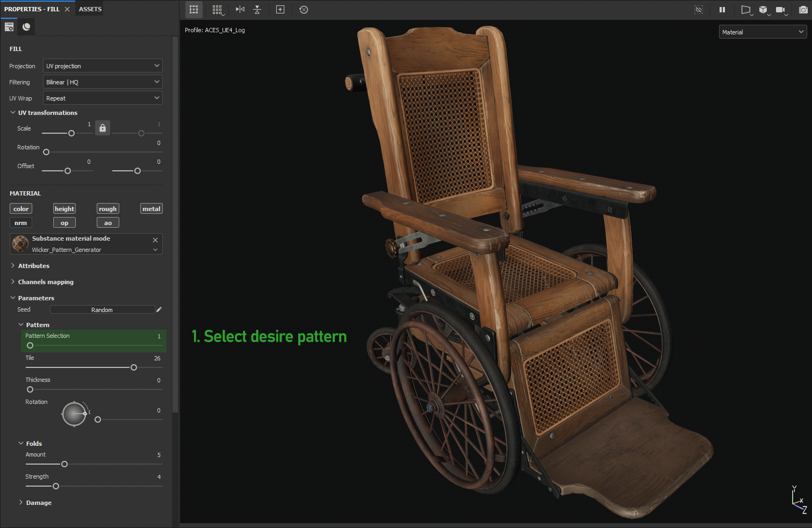This screenshot has width=812, height=528.
Task: Click the Pattern Rotation slider handle
Action: [x=98, y=419]
